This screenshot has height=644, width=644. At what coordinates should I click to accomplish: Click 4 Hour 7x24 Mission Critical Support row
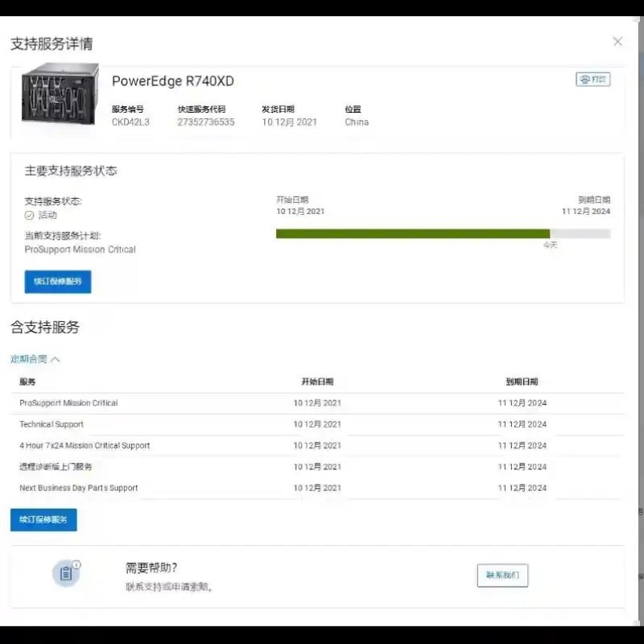(317, 446)
